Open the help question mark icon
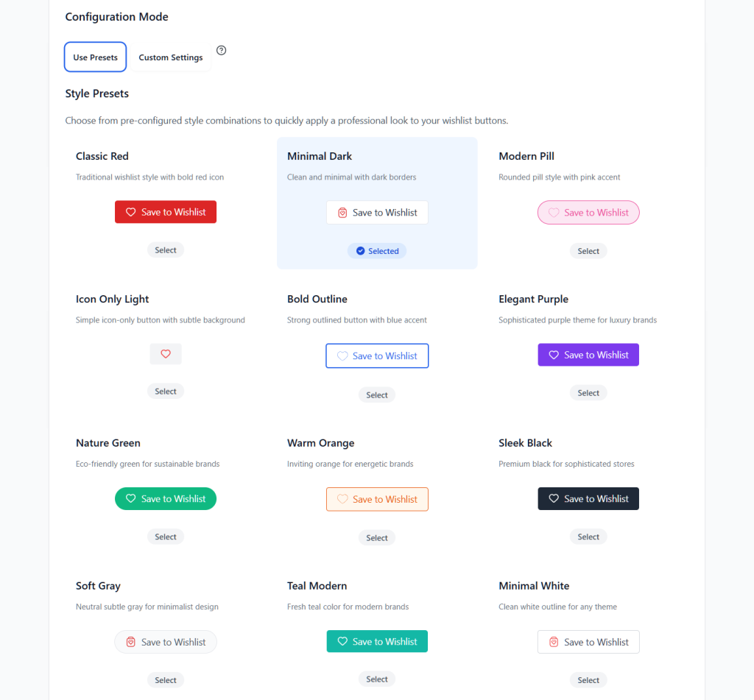Screen dimensions: 754x700 [221, 50]
